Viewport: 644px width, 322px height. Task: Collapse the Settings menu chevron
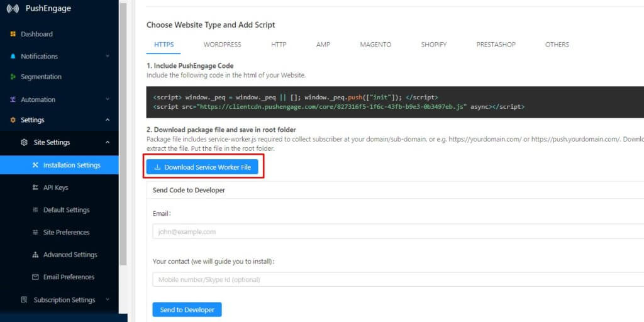pyautogui.click(x=107, y=120)
